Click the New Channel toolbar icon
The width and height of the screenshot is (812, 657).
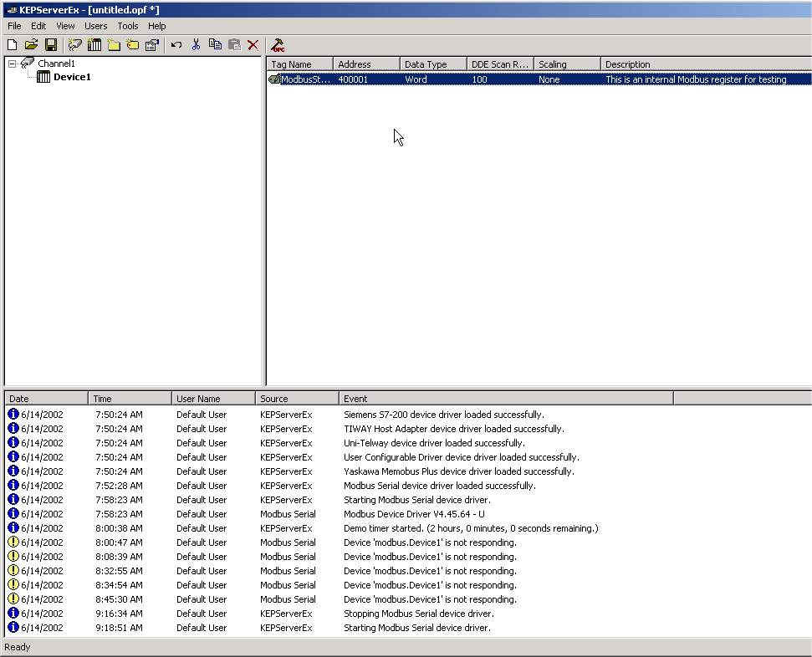pos(75,45)
